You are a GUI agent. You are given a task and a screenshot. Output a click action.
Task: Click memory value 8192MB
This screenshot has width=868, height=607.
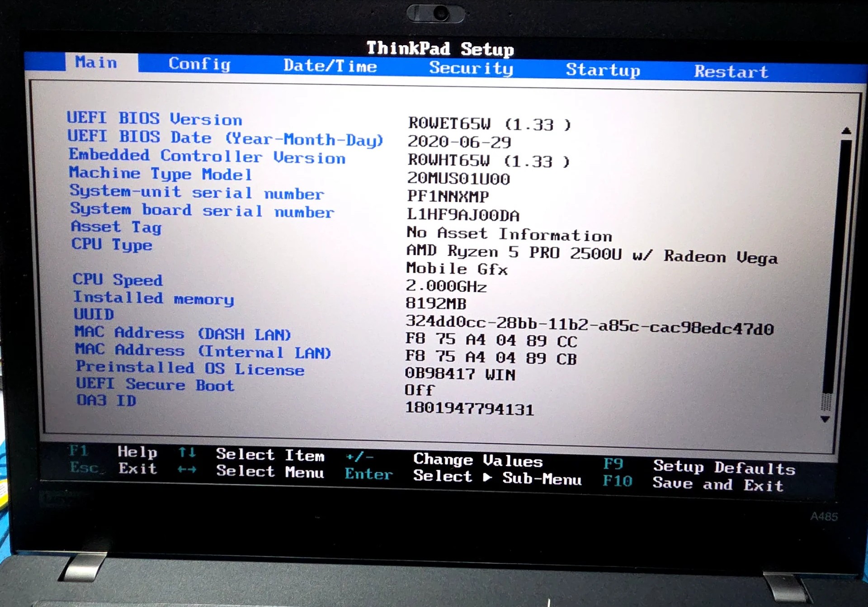[x=436, y=303]
